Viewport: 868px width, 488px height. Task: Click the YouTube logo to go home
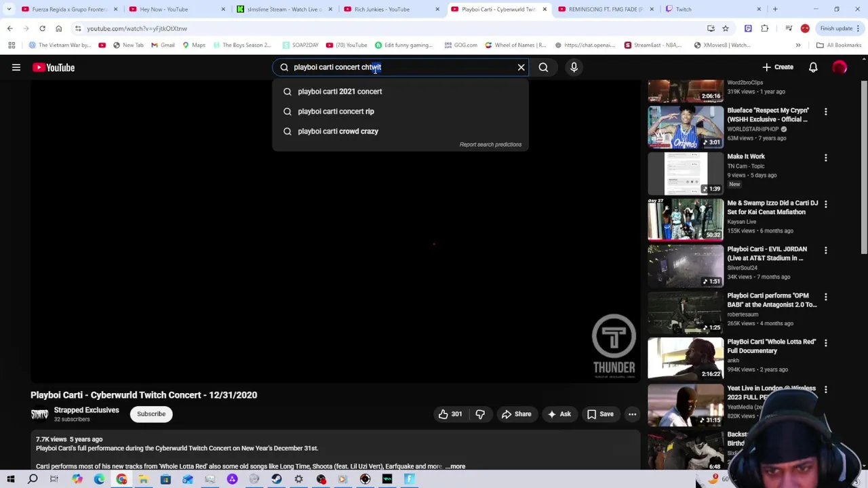(54, 67)
